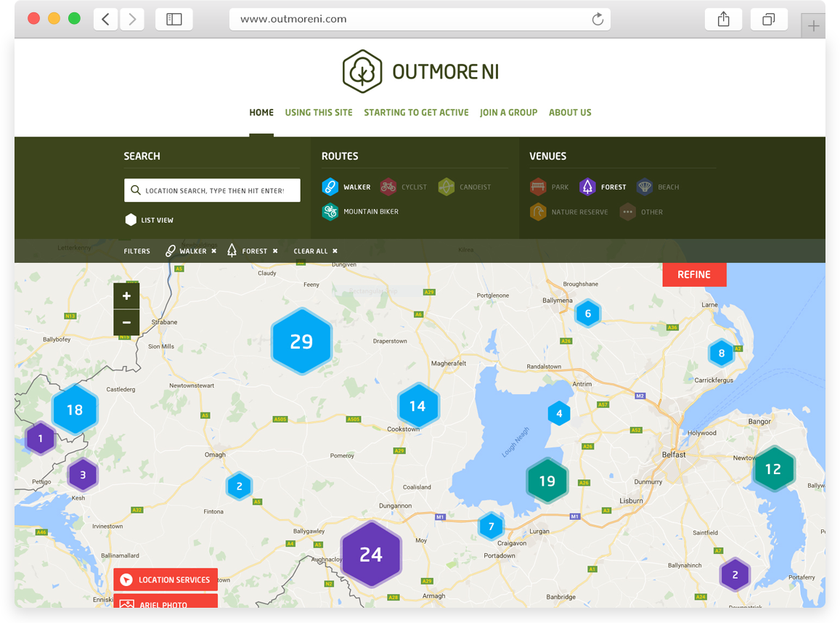Enable the Cyclist route filter

tap(388, 187)
